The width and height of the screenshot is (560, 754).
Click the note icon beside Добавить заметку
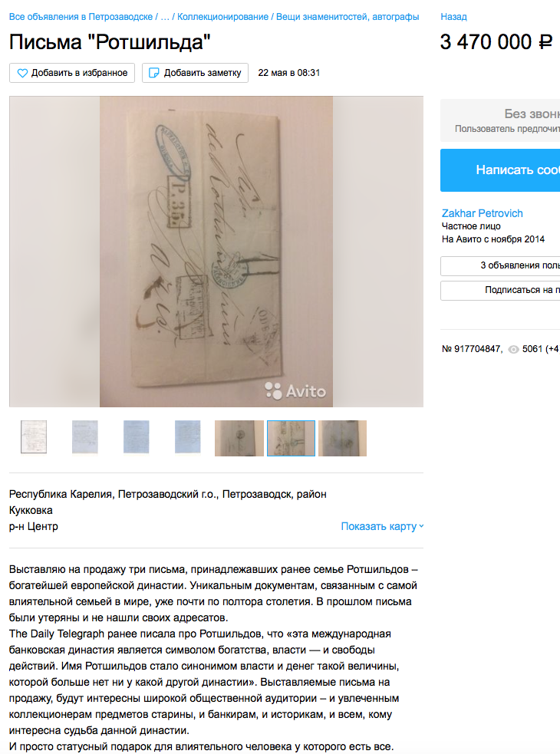coord(154,73)
